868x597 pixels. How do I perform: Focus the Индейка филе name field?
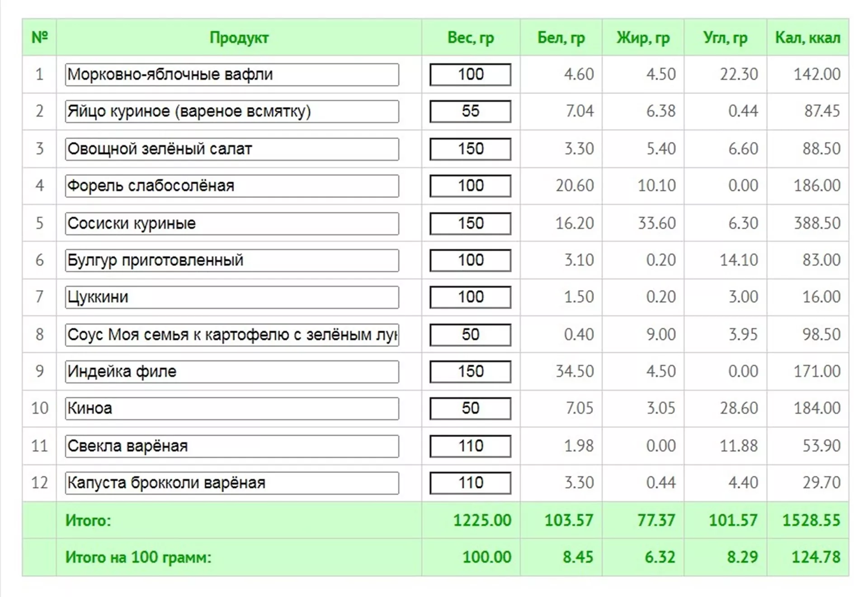[231, 371]
